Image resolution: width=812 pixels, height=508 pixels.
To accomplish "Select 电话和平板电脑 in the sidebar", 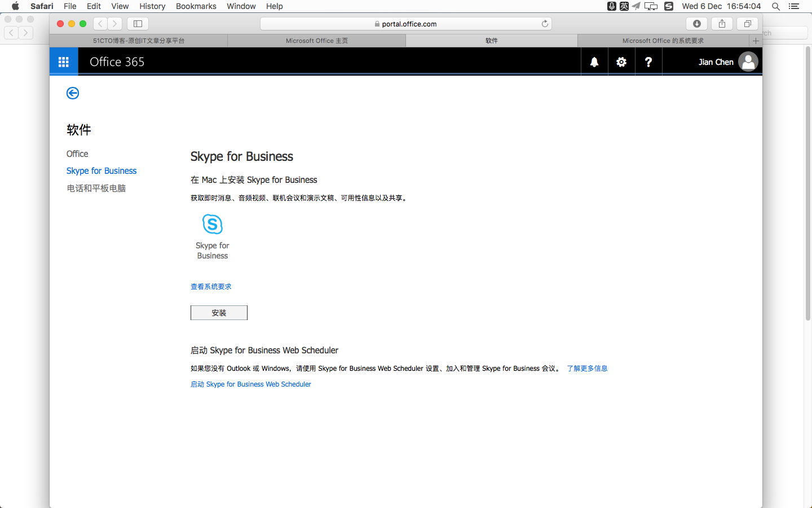I will [x=96, y=189].
